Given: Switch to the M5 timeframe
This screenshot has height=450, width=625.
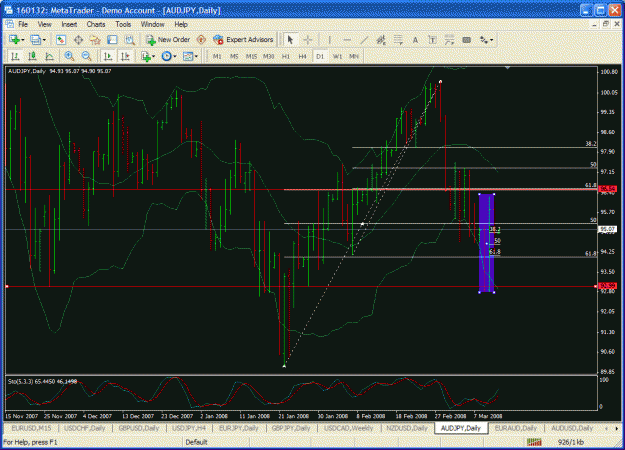Looking at the screenshot, I should pos(234,56).
